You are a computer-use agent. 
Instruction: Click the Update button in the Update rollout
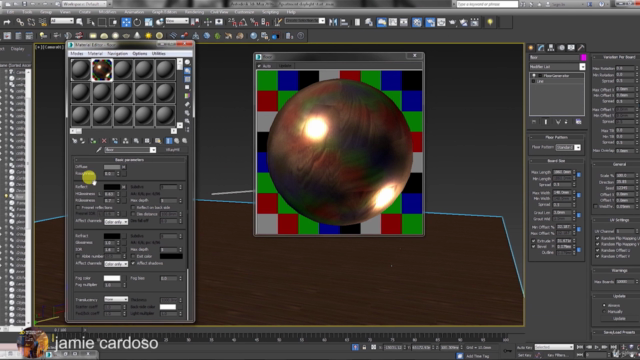619,318
